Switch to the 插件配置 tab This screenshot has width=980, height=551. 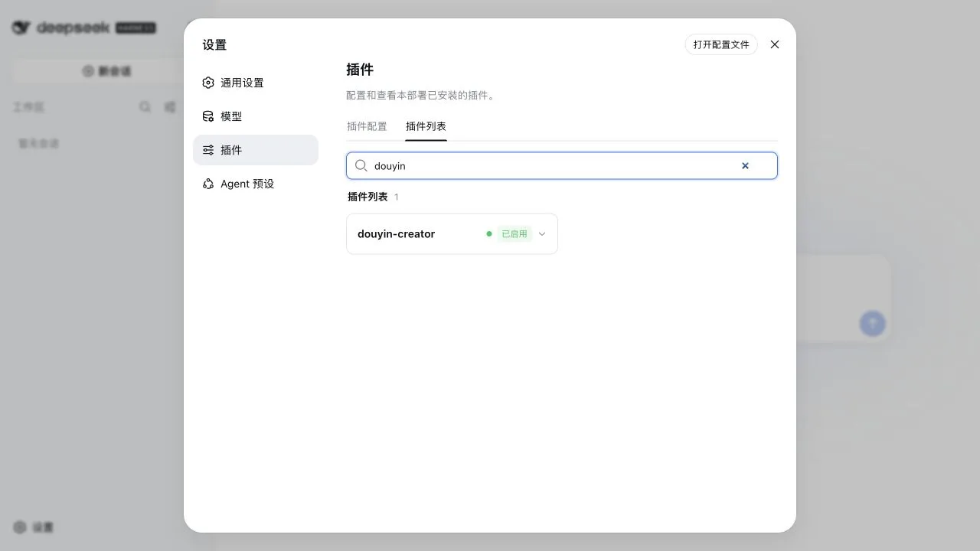[367, 126]
